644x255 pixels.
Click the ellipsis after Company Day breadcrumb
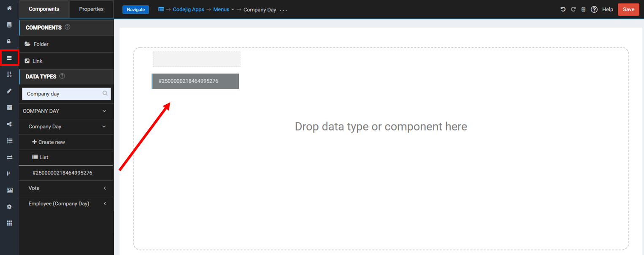click(283, 10)
